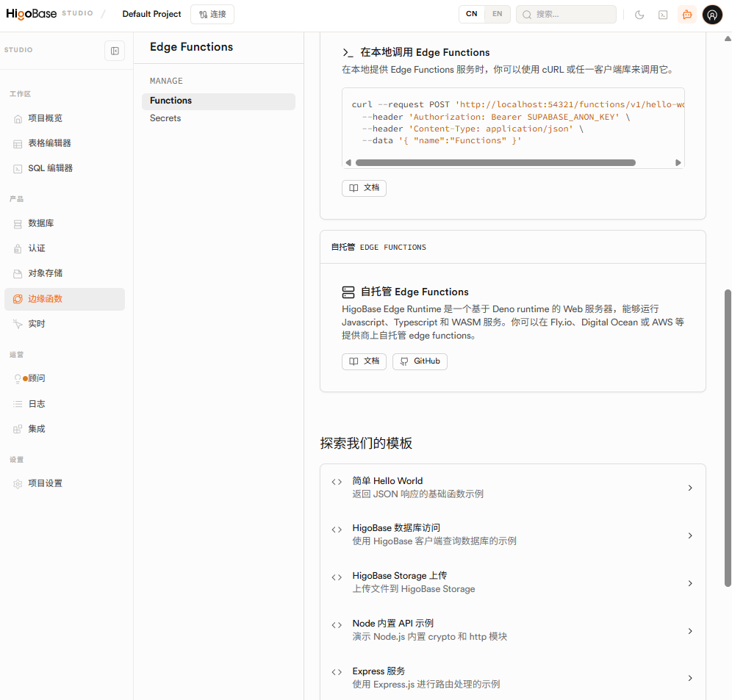732x700 pixels.
Task: Click server icon by 自托管 Edge Functions
Action: 348,292
